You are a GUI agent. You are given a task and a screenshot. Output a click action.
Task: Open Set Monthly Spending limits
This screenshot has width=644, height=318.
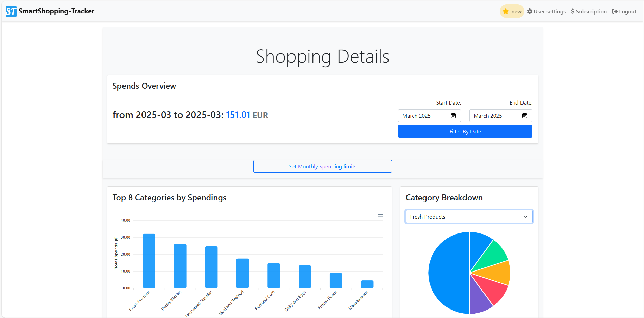pyautogui.click(x=322, y=166)
